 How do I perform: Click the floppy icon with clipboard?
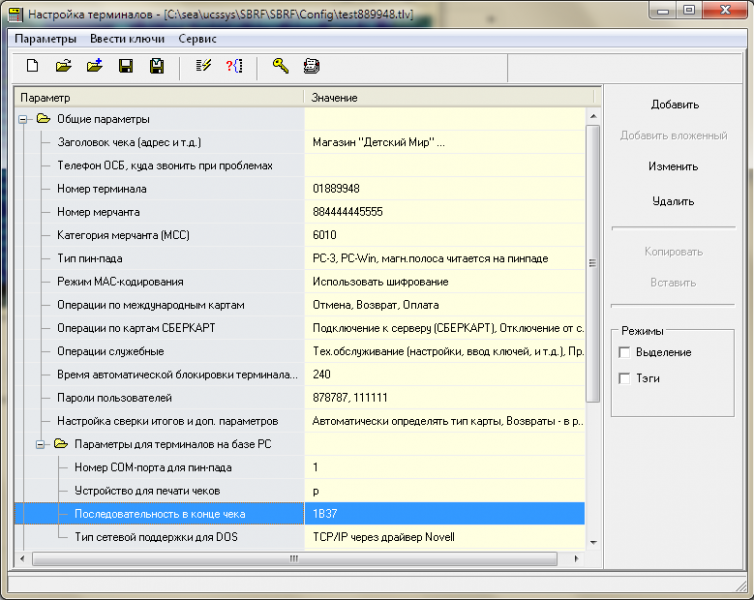(157, 67)
